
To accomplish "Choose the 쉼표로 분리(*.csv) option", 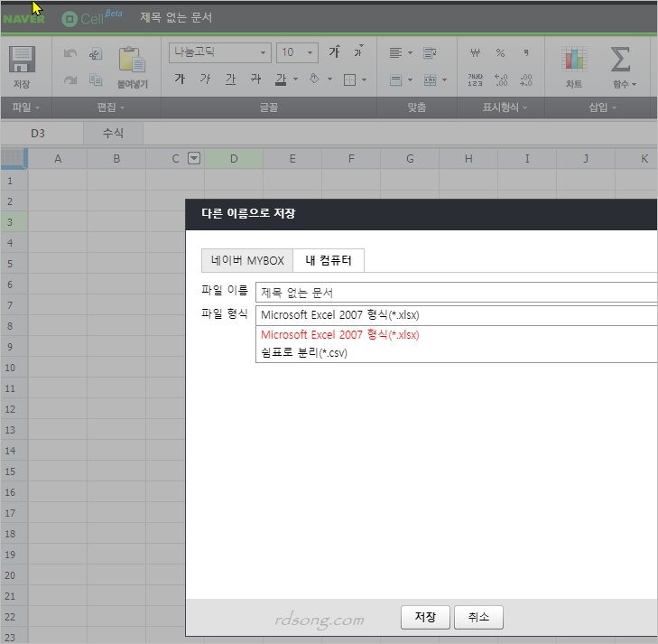I will (x=304, y=353).
